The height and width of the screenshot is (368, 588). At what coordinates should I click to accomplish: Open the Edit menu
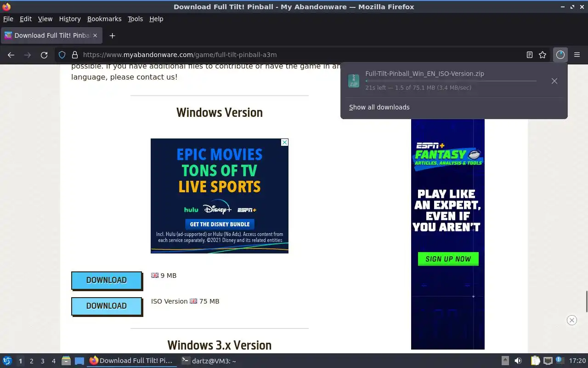[26, 19]
